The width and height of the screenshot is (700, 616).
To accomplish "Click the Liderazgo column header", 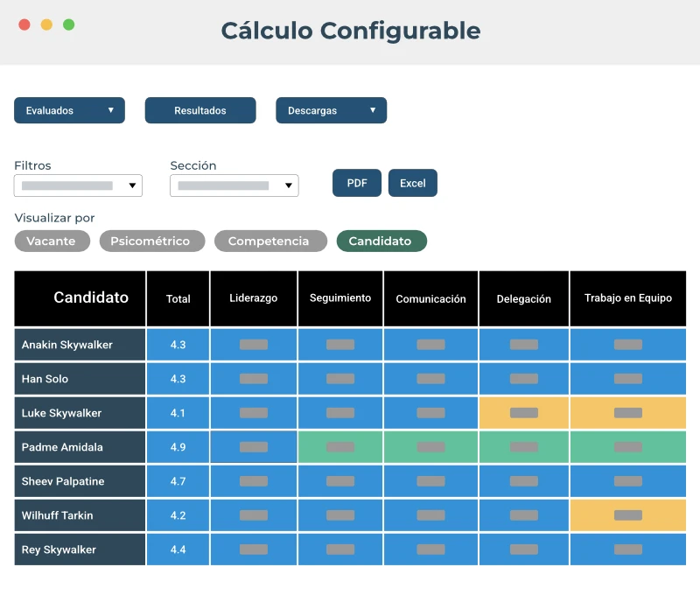I will pyautogui.click(x=253, y=298).
